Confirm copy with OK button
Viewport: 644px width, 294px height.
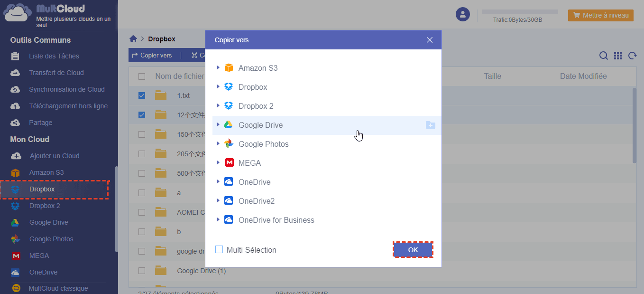(413, 250)
